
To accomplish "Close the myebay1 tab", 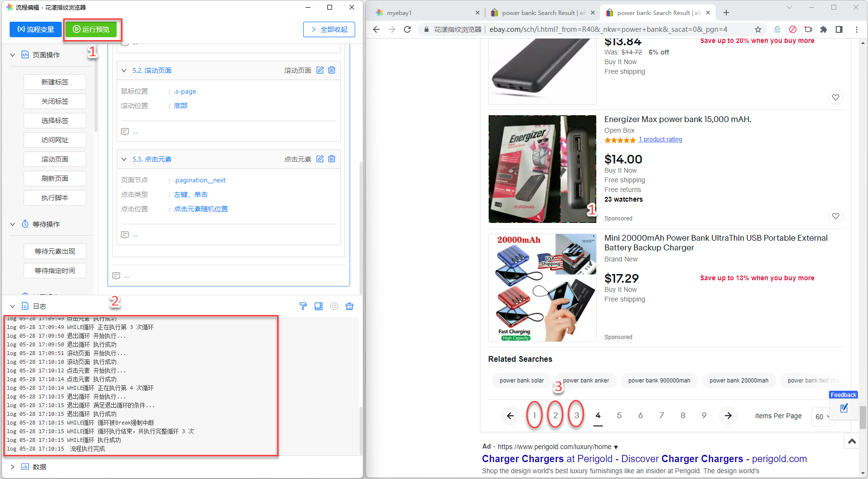I will [477, 13].
